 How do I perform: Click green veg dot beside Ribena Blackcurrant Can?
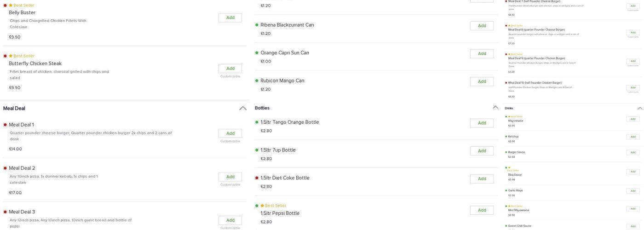coord(257,25)
